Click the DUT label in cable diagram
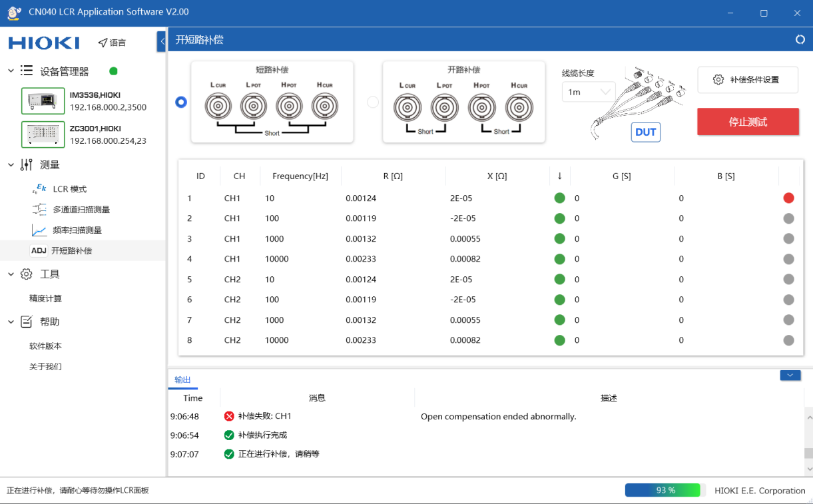 click(x=645, y=132)
